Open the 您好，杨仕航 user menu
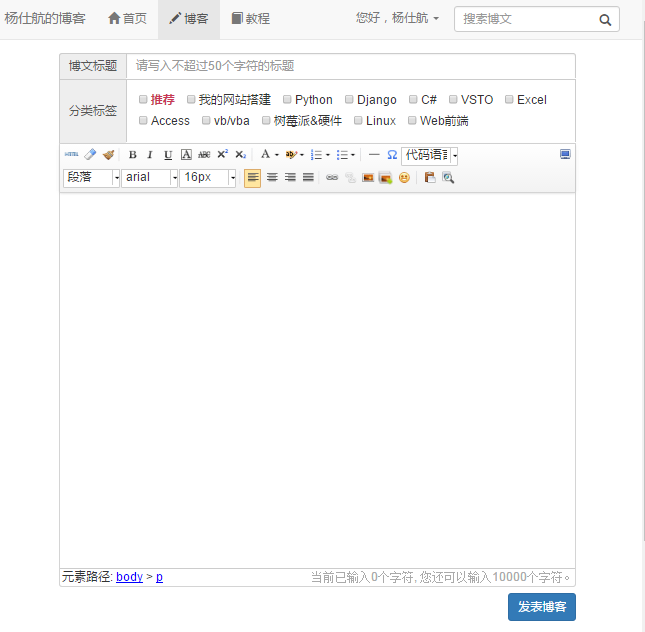This screenshot has height=632, width=645. (x=397, y=18)
